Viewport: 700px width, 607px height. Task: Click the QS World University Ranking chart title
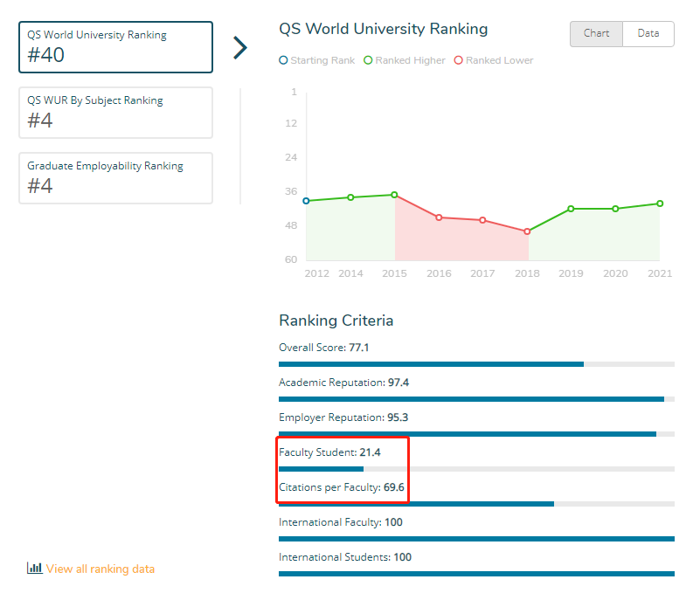[383, 29]
